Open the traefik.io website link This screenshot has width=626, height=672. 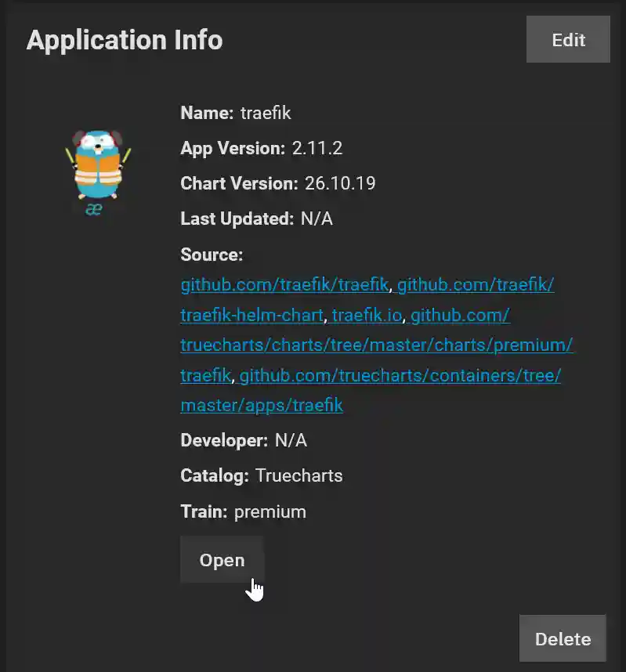(x=368, y=315)
